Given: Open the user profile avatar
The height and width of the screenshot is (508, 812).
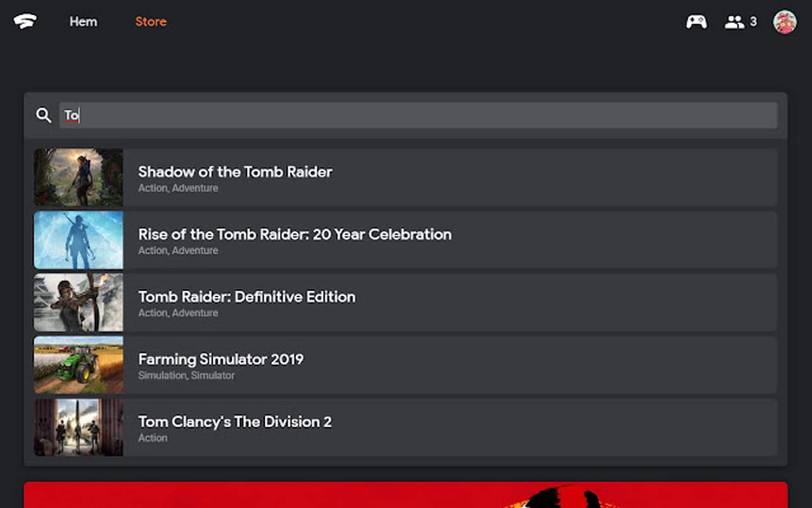Looking at the screenshot, I should tap(784, 22).
